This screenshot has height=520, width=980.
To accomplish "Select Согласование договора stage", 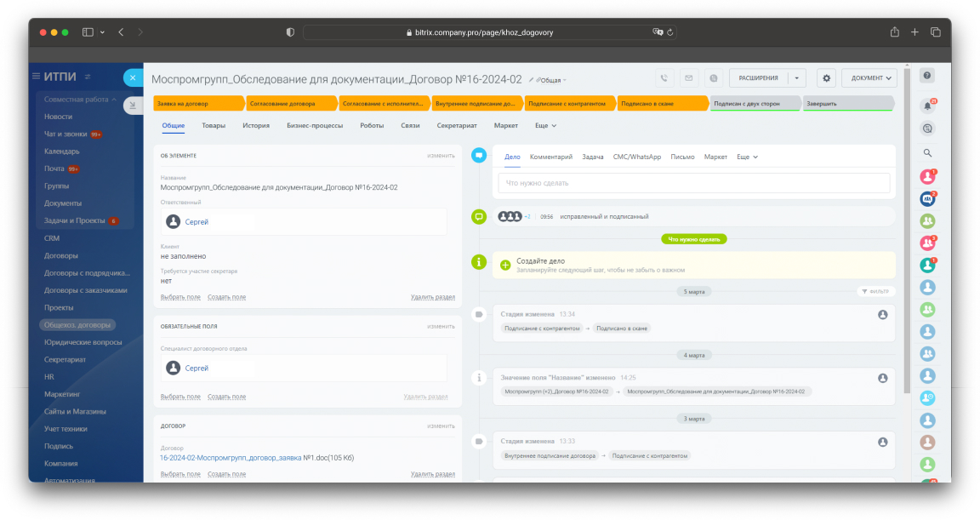I will (291, 104).
